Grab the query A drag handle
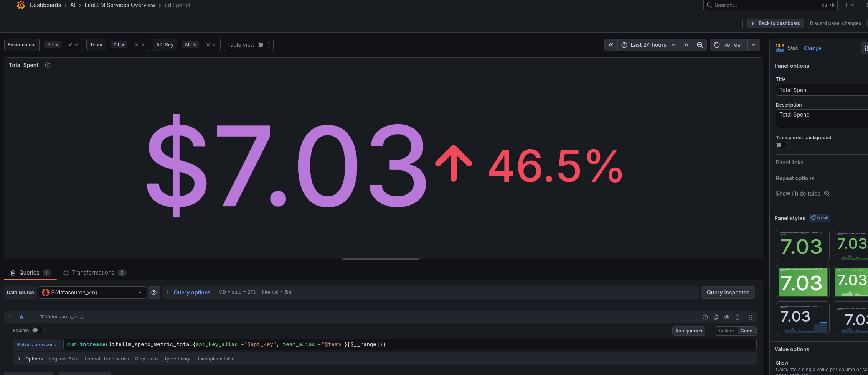This screenshot has width=868, height=375. click(750, 317)
